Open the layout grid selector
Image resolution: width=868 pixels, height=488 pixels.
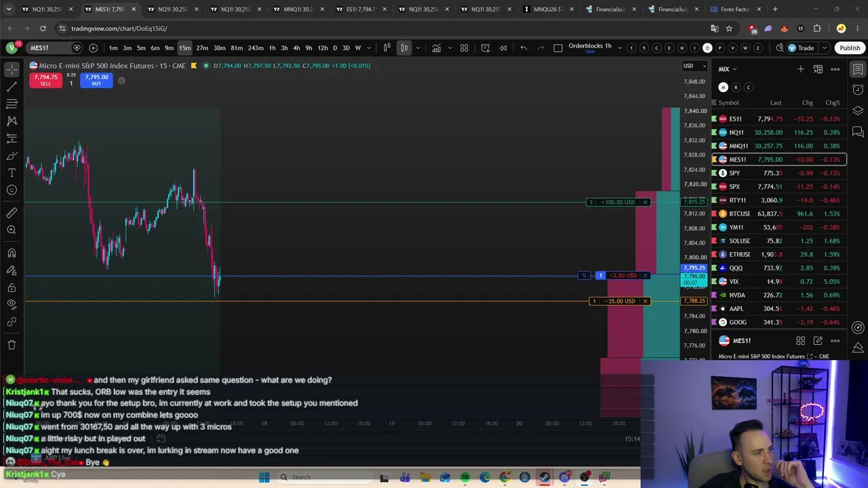coord(465,48)
